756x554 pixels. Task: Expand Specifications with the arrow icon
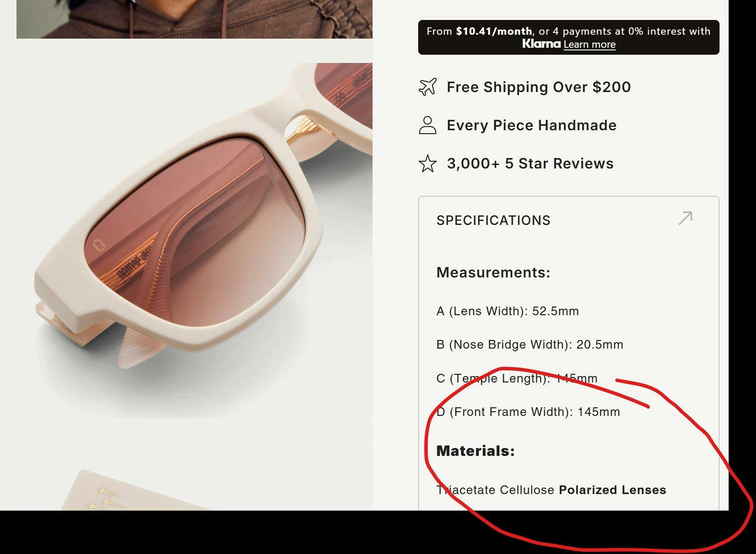click(x=685, y=218)
